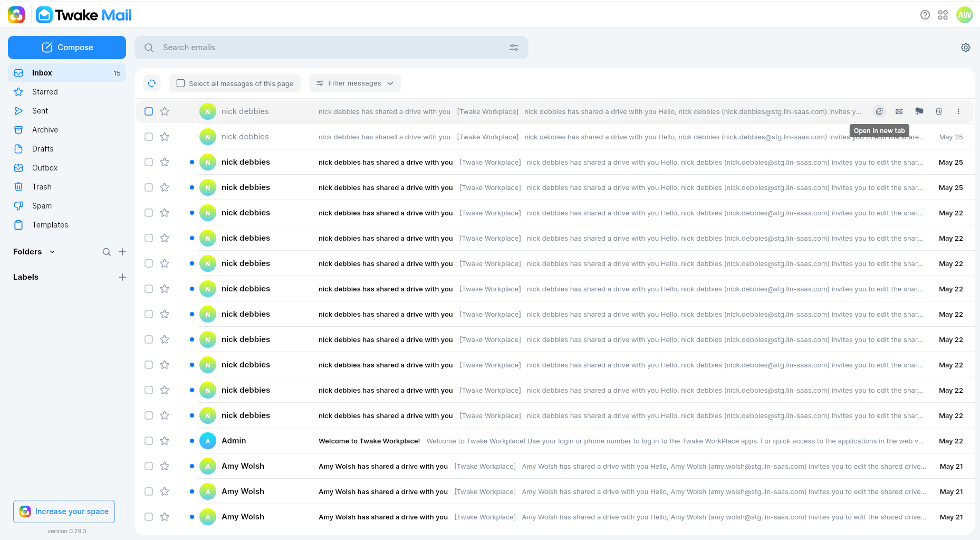Open the help question mark icon
This screenshot has height=540, width=980.
[x=925, y=15]
